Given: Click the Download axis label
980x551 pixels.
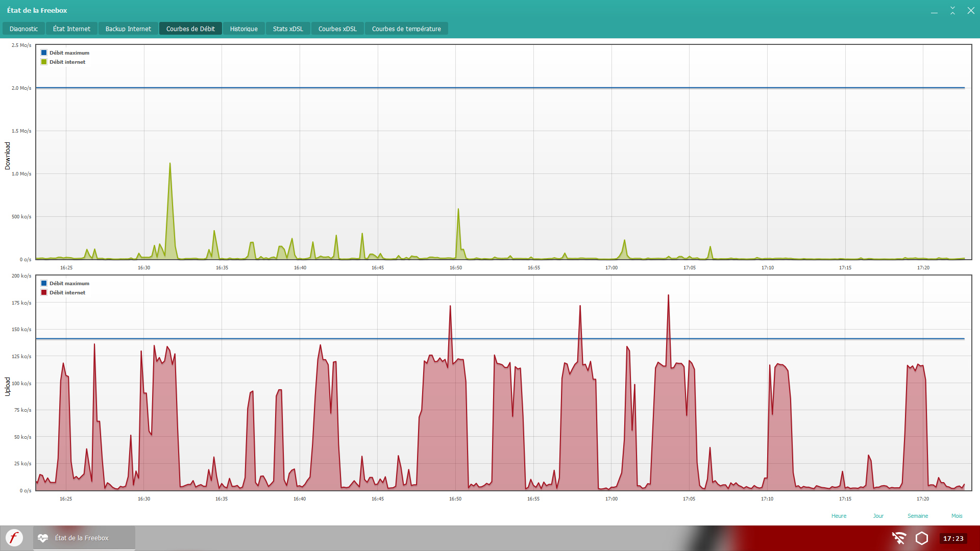Looking at the screenshot, I should point(8,156).
